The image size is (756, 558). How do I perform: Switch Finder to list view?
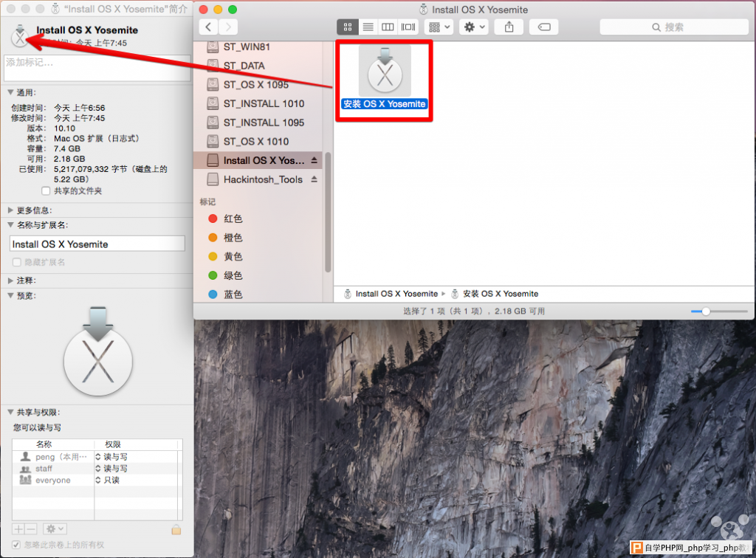pos(368,27)
